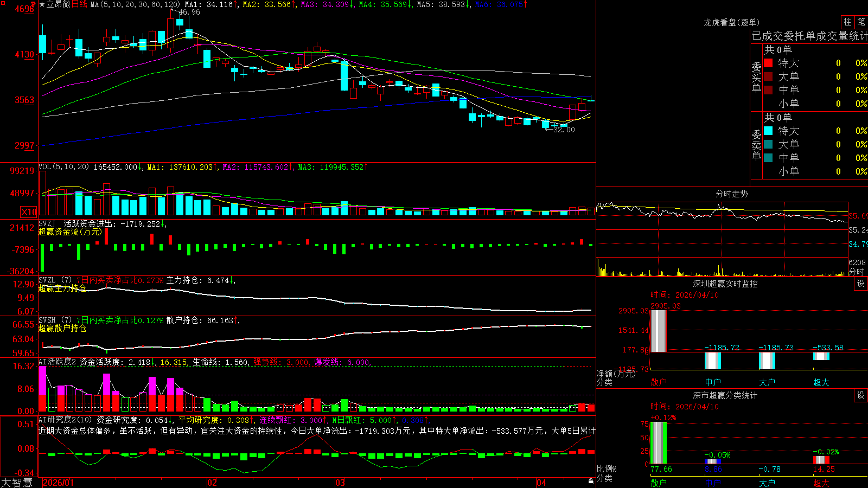This screenshot has width=868, height=488.
Task: Click the 32.00 low price label
Action: 564,130
